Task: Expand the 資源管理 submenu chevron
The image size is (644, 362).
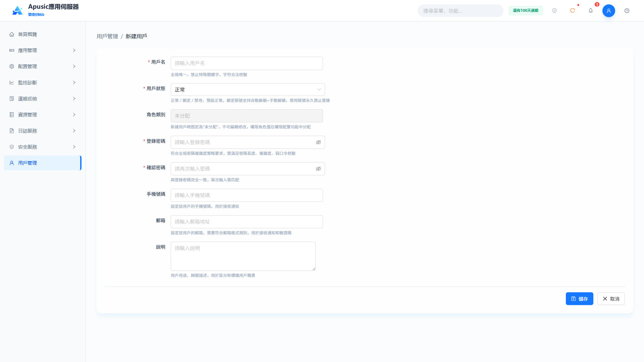Action: 74,115
